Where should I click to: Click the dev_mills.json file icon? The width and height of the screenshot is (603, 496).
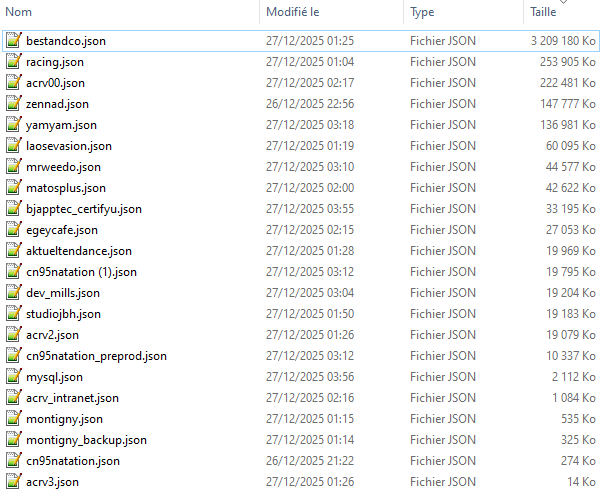point(13,293)
